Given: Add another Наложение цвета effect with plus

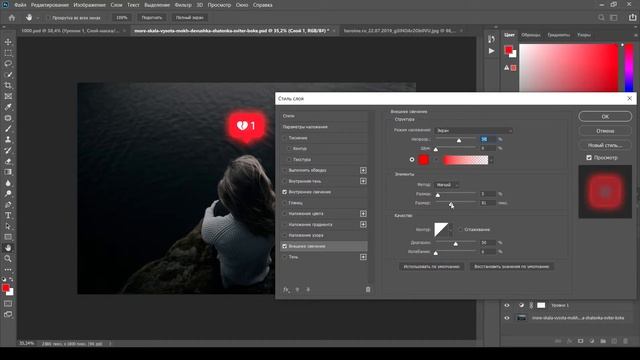Looking at the screenshot, I should point(363,213).
